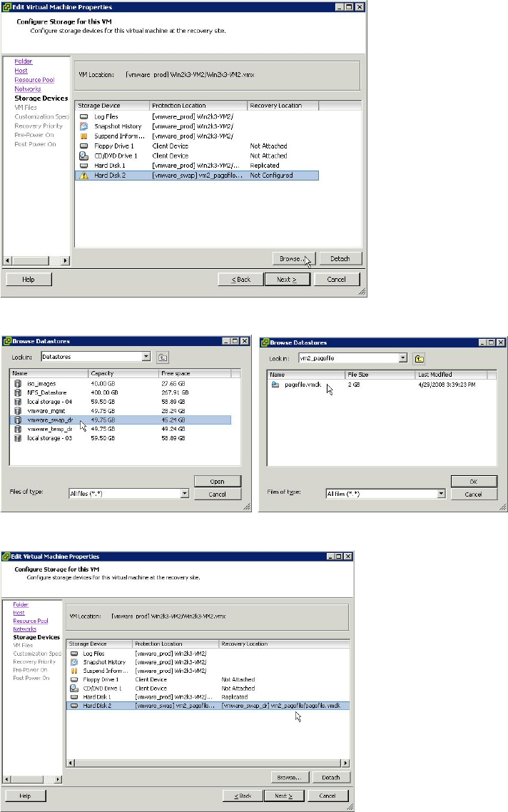Open Folder link in bottom window sidebar

(x=21, y=604)
